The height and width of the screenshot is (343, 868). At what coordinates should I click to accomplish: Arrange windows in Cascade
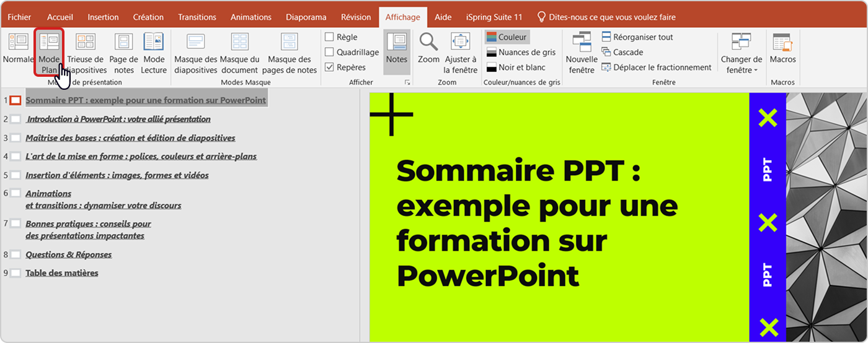click(x=622, y=52)
